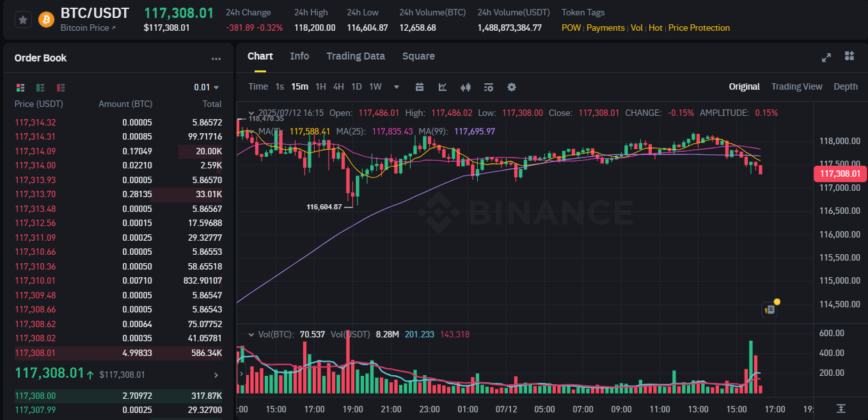Collapse the chart OHLC legend chevron

coord(251,113)
